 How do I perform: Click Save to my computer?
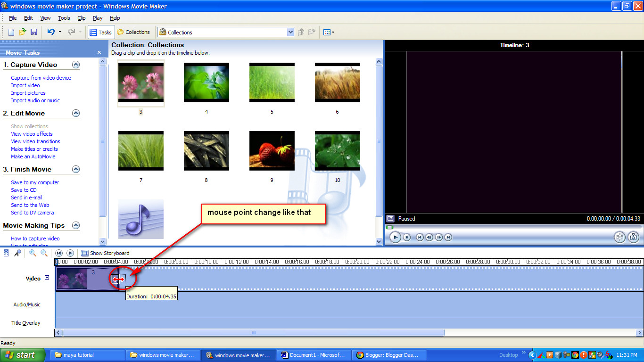pyautogui.click(x=35, y=182)
